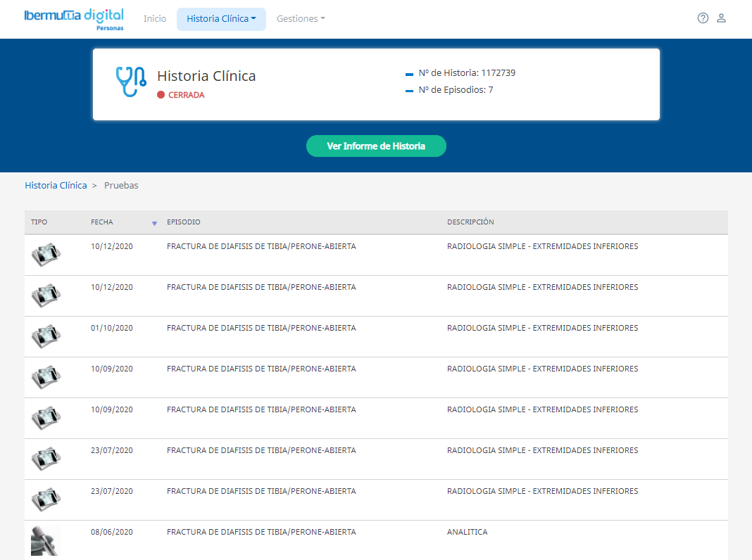
Task: Open the first 10/09/2020 radiology X-ray icon
Action: click(46, 376)
